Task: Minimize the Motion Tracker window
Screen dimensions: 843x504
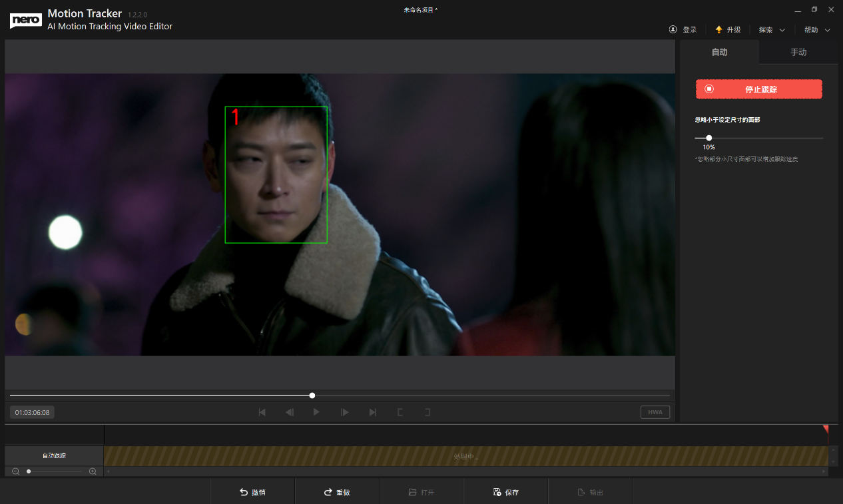Action: [x=798, y=10]
